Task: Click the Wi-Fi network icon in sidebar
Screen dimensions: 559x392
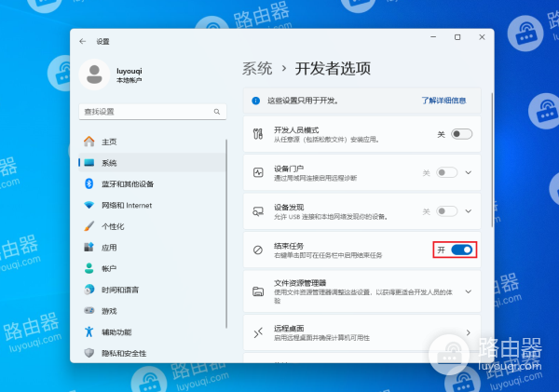Action: [x=89, y=205]
